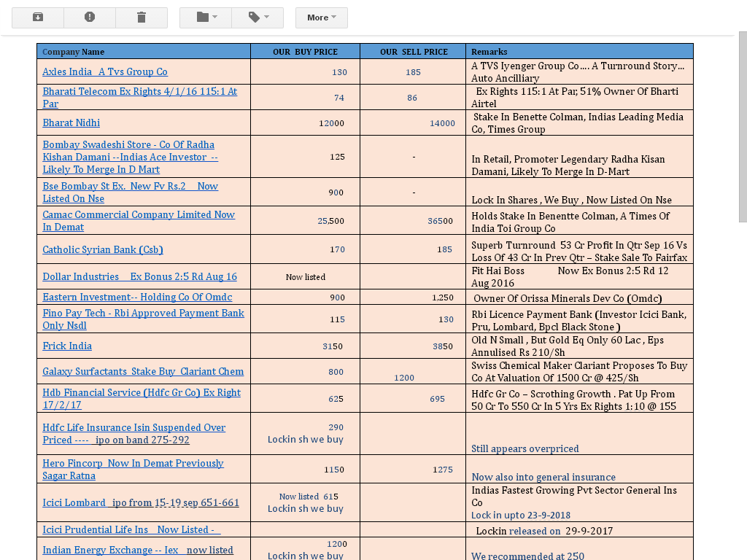
Task: Report spam using the exclamation icon
Action: (90, 17)
